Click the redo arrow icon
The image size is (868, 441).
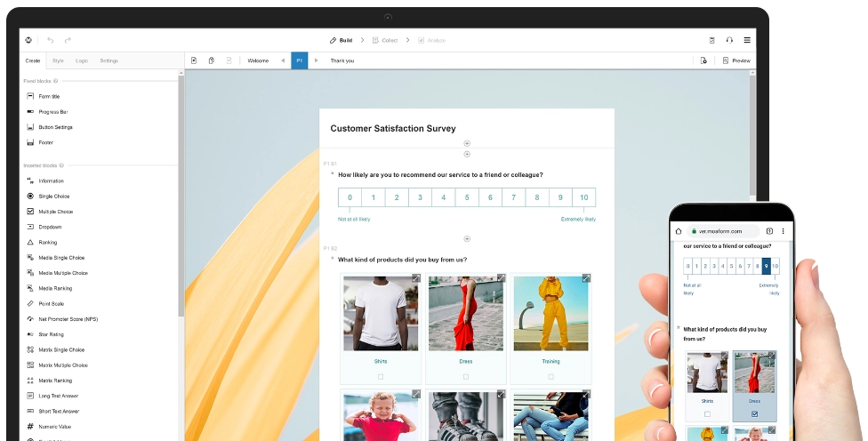click(68, 40)
